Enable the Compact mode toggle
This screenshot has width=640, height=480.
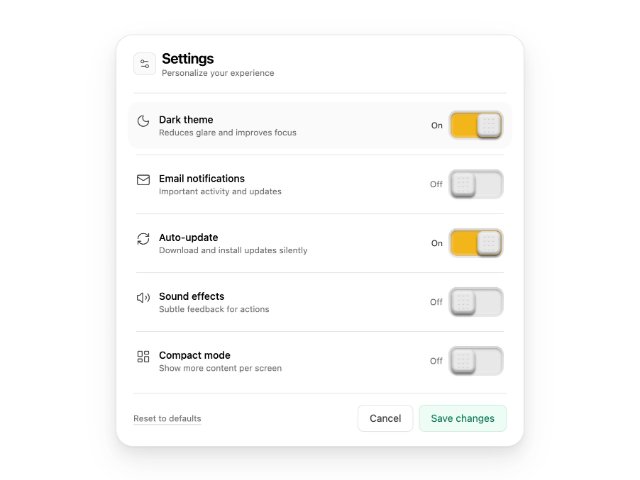tap(476, 361)
